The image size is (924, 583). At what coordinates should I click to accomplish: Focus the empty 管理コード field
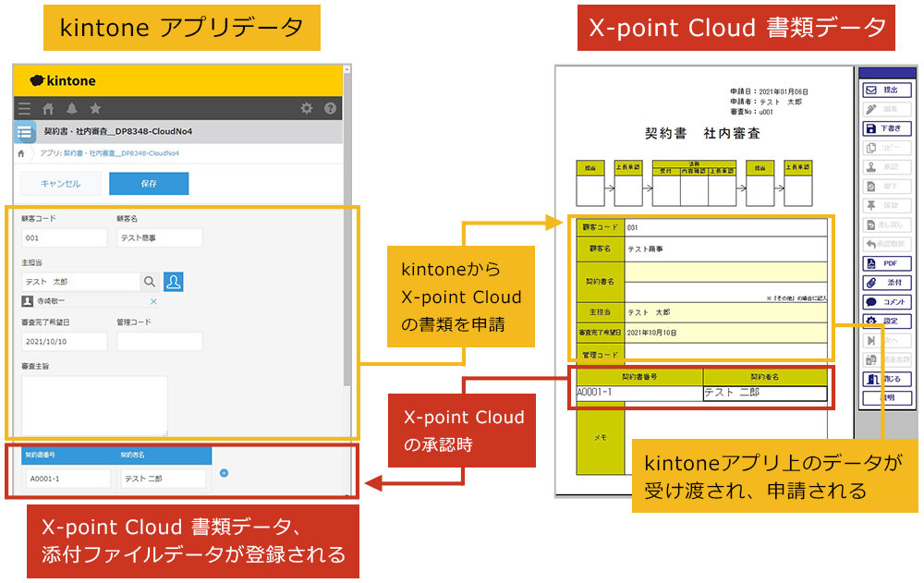(160, 341)
